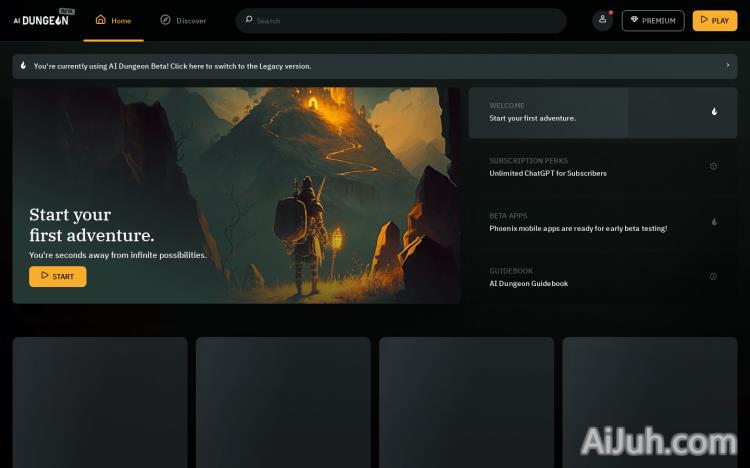This screenshot has height=468, width=750.
Task: Click the magnifier icon in the search bar
Action: click(x=249, y=20)
